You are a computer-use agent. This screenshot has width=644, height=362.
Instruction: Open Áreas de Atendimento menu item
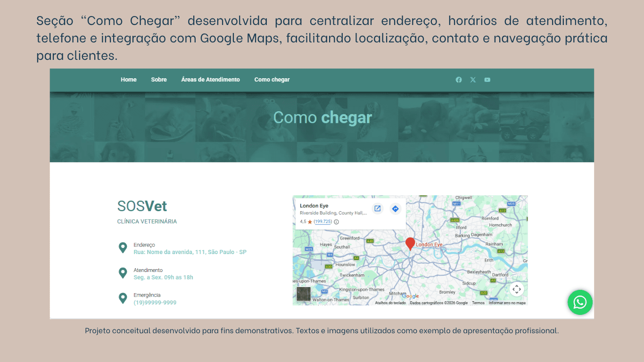pos(210,80)
